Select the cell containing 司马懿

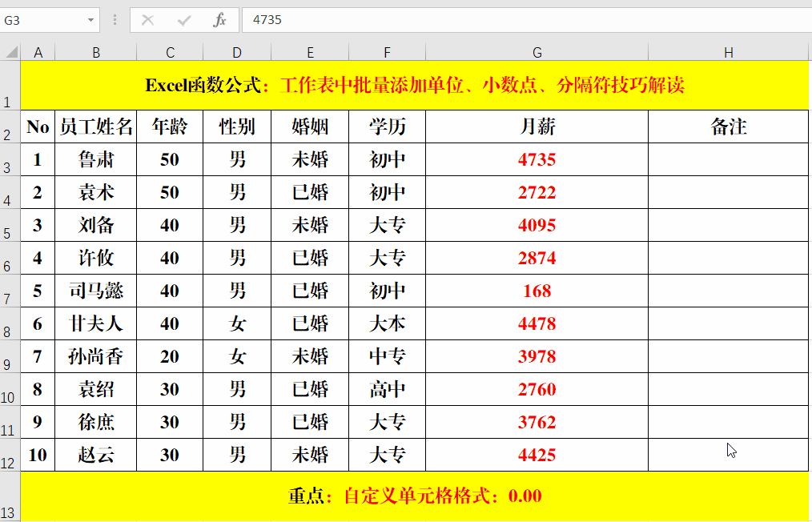[96, 291]
